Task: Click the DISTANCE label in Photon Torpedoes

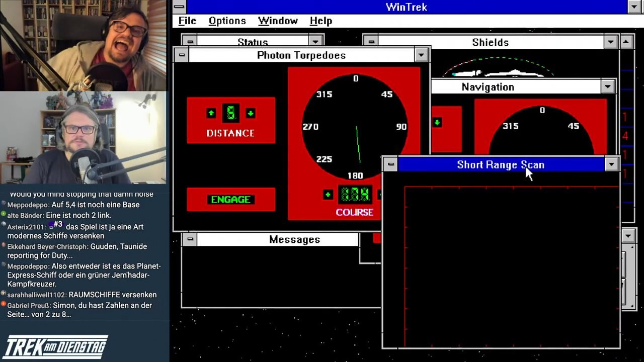Action: click(x=230, y=133)
